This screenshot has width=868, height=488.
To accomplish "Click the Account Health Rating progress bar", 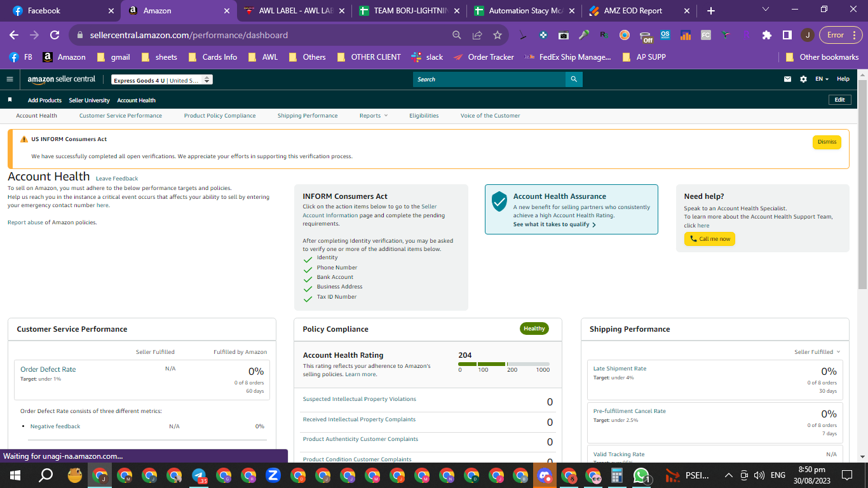I will pos(504,364).
